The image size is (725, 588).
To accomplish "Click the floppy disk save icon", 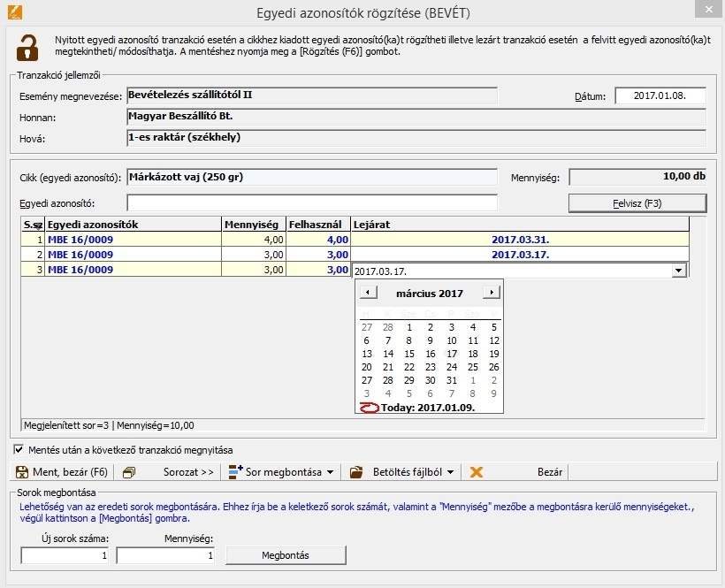I will pos(23,472).
